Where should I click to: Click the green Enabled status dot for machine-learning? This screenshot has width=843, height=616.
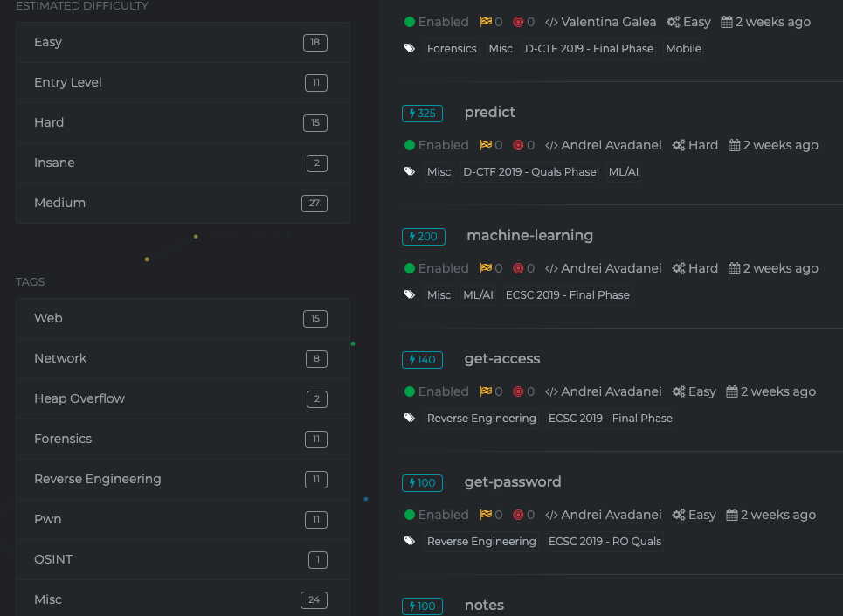coord(410,268)
